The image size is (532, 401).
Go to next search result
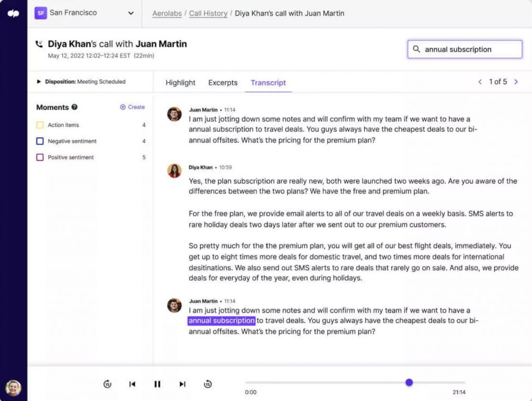coord(516,82)
